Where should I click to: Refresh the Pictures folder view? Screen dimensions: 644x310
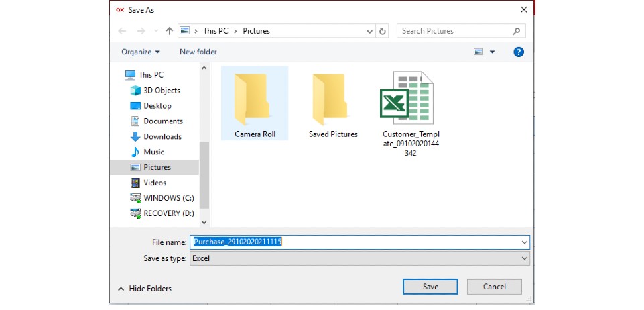click(x=383, y=31)
